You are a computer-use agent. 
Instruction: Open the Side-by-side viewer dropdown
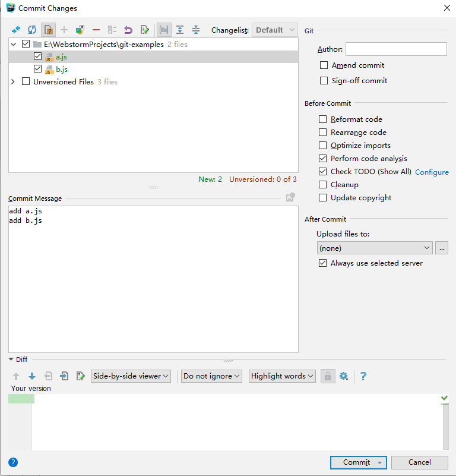tap(131, 376)
